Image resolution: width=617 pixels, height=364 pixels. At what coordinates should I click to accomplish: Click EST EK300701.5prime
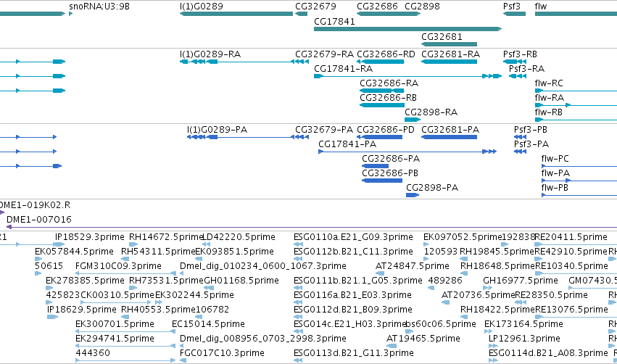[115, 324]
